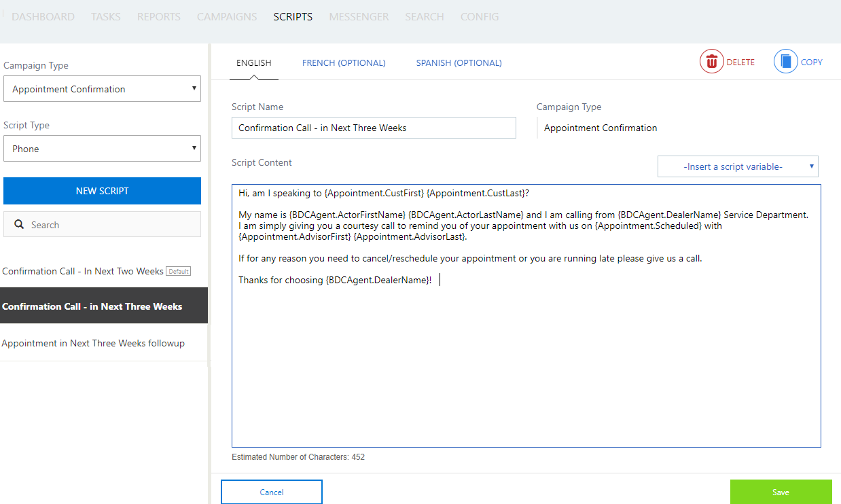841x504 pixels.
Task: Open the Campaigns menu
Action: tap(227, 17)
